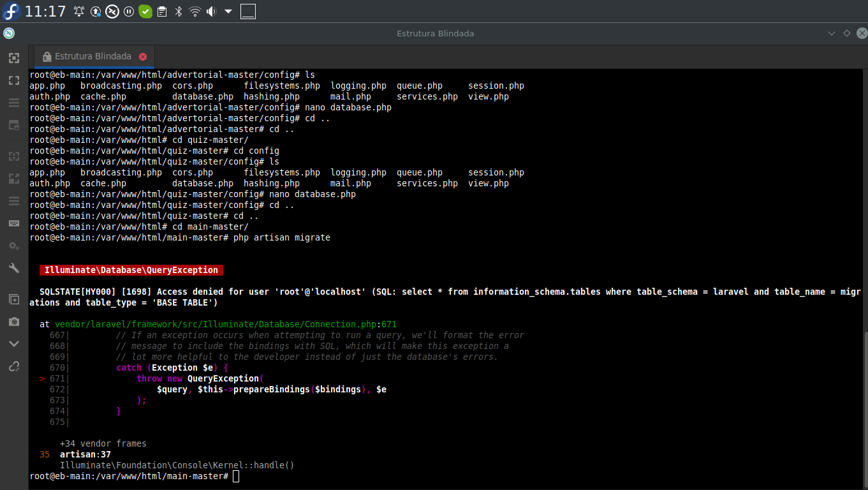The image size is (868, 490).
Task: Open Wi-Fi network tray icon
Action: click(195, 11)
